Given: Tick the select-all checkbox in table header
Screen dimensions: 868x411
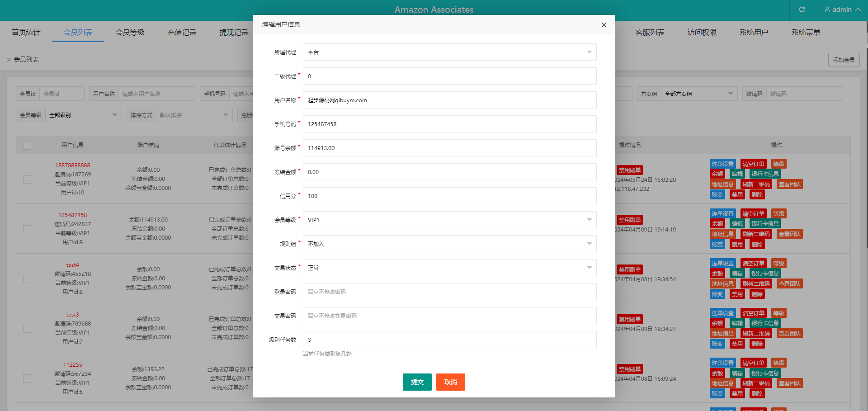Looking at the screenshot, I should [27, 145].
